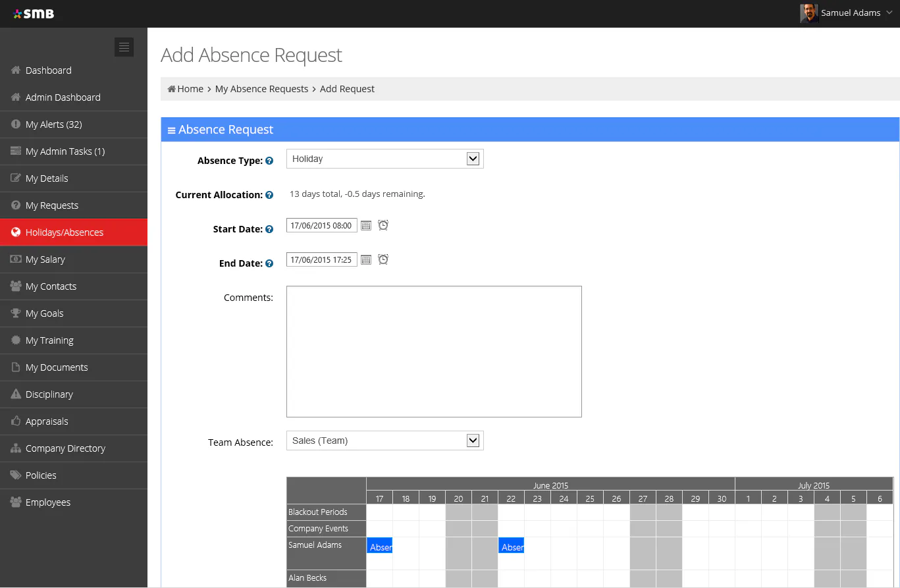Click the blue absence block on June 22

pyautogui.click(x=511, y=546)
